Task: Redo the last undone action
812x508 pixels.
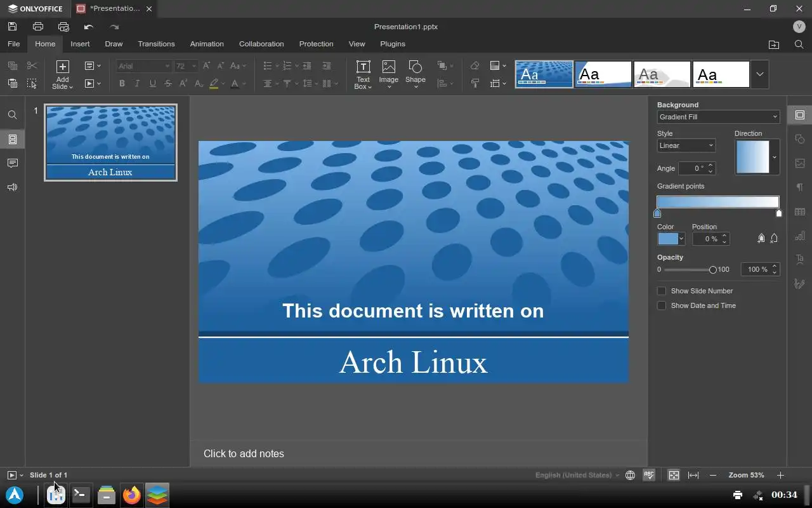Action: (114, 27)
